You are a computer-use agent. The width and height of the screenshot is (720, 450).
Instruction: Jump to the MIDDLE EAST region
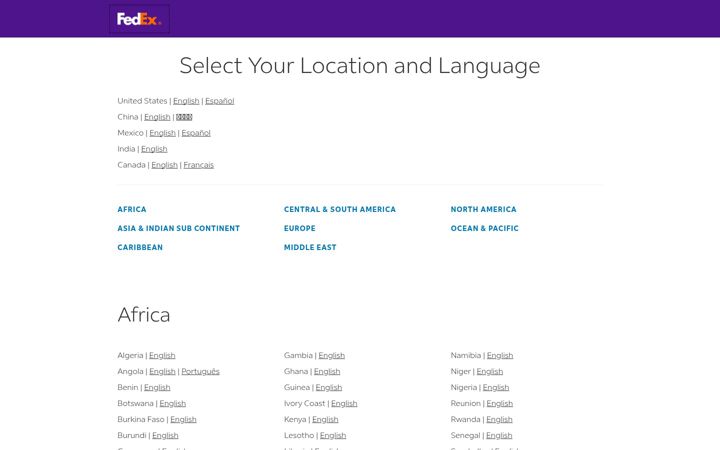pos(310,248)
